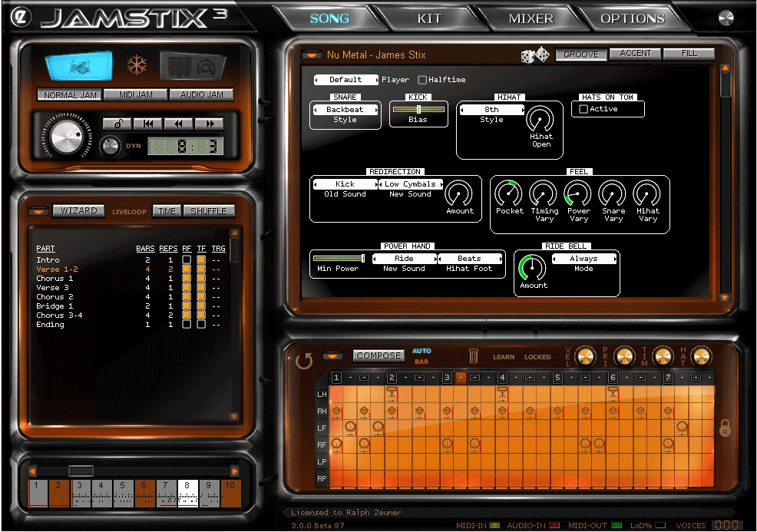The width and height of the screenshot is (757, 532).
Task: Toggle TF box for Bridge 1
Action: coord(201,306)
